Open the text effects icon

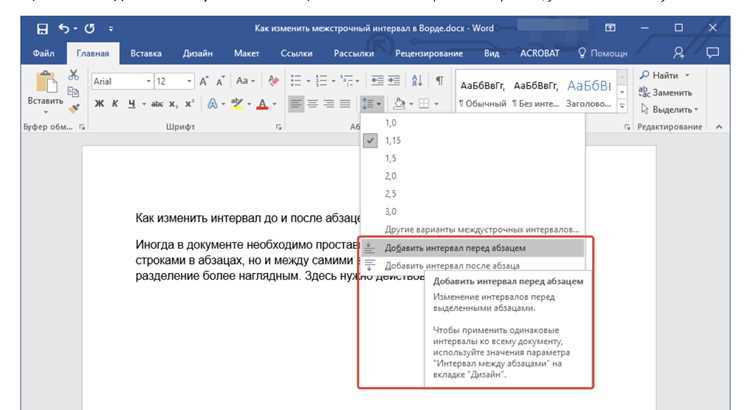point(212,104)
